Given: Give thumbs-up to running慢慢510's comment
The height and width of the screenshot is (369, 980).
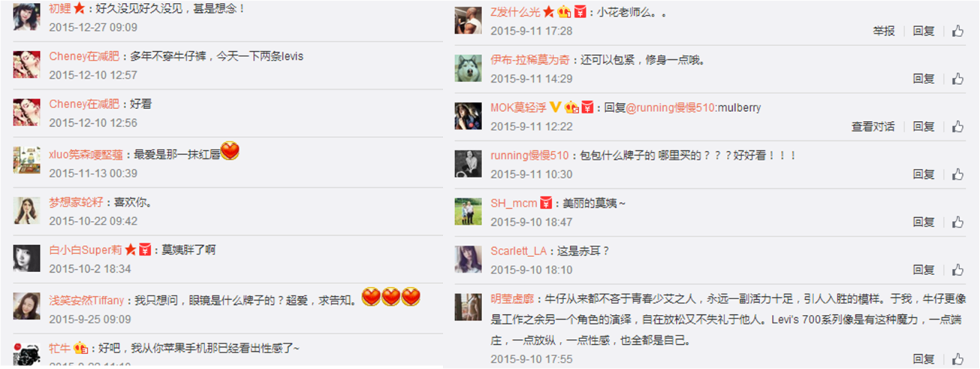Looking at the screenshot, I should pos(958,175).
